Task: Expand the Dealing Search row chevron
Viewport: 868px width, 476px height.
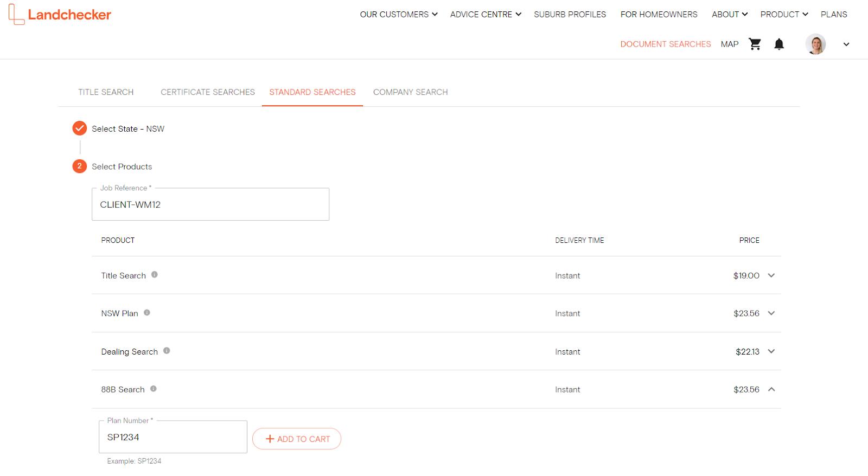Action: tap(771, 351)
